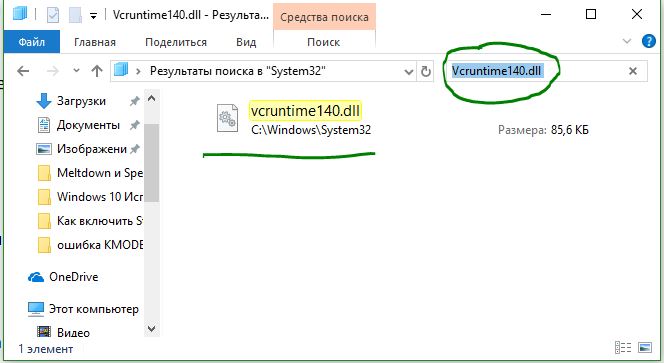Click the Видео film icon

pyautogui.click(x=44, y=331)
